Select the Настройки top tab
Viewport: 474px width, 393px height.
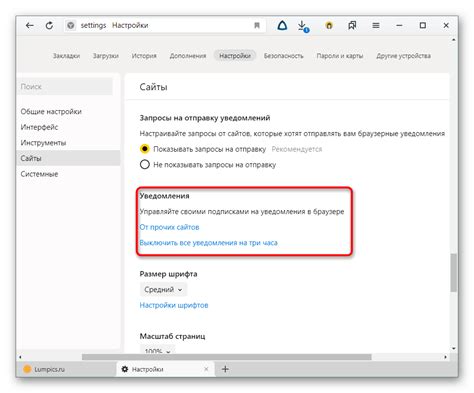235,56
